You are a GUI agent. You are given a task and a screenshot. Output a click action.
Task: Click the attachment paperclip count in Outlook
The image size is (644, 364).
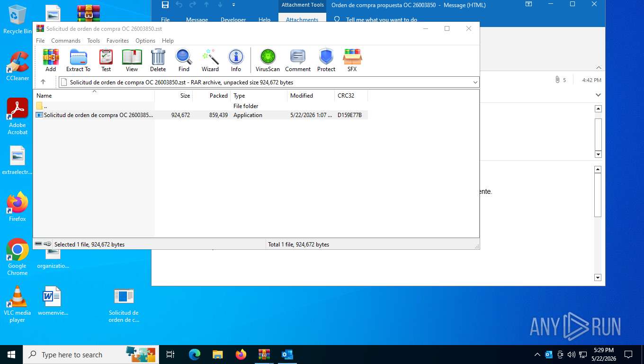pos(561,80)
